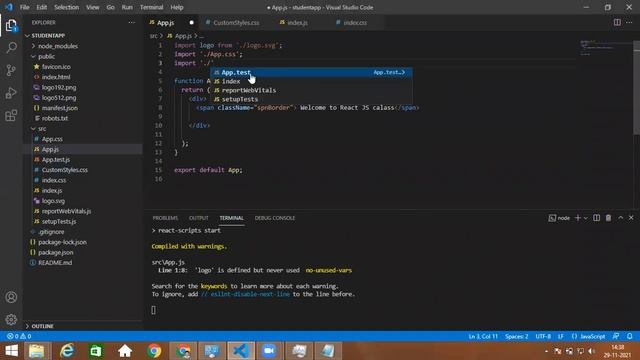Expand the OUTLINE section
Image resolution: width=640 pixels, height=360 pixels.
click(42, 326)
